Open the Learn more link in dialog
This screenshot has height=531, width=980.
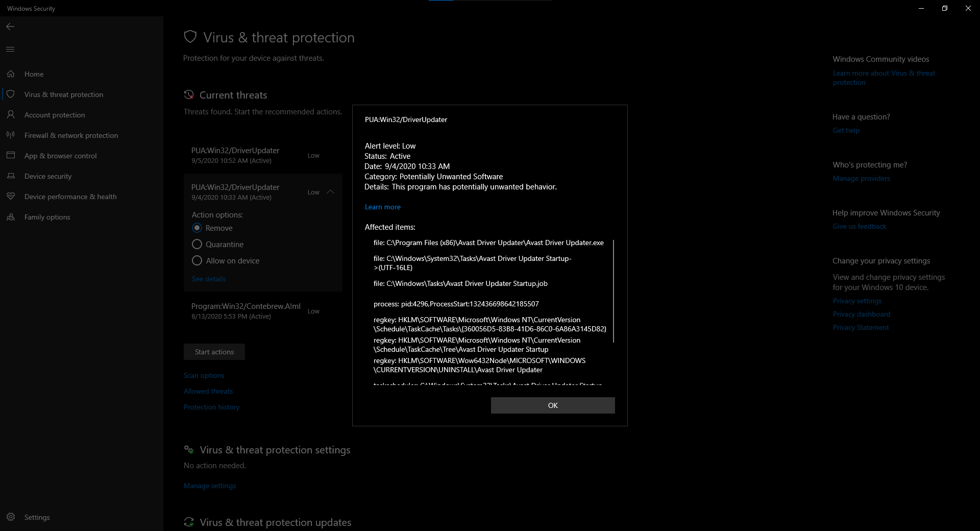pos(382,207)
